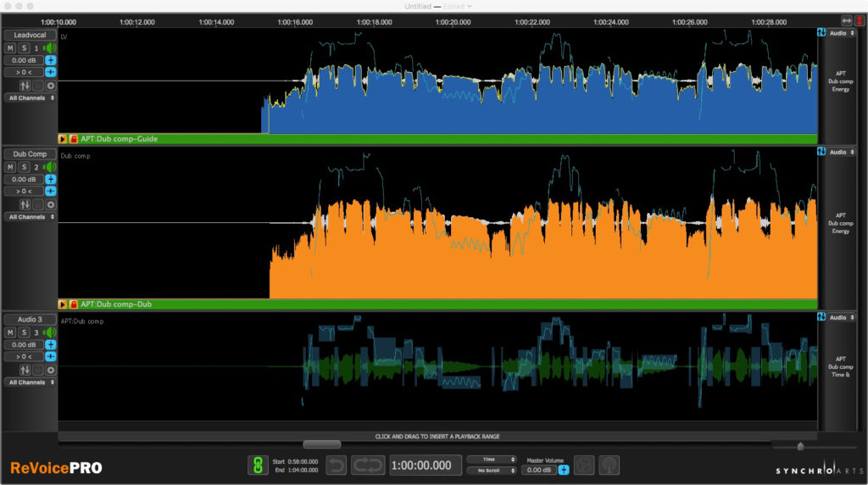Rename the Leadvocal track name button

tap(30, 35)
